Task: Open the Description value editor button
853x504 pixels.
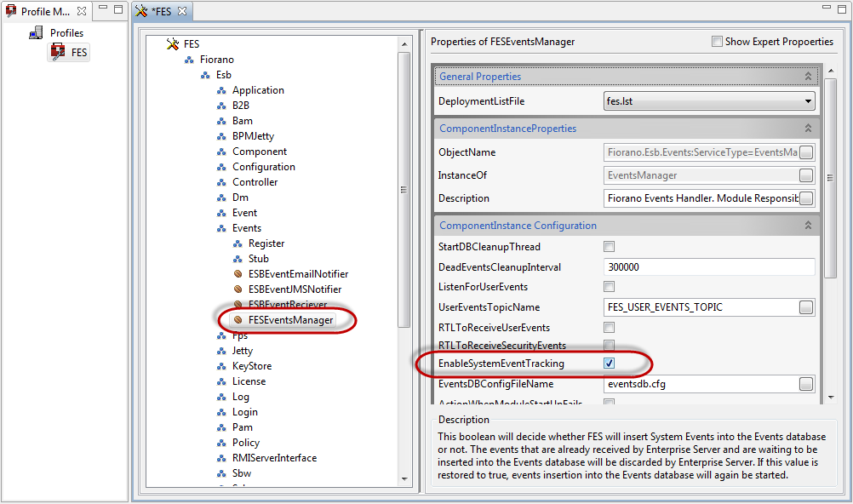Action: (x=806, y=198)
